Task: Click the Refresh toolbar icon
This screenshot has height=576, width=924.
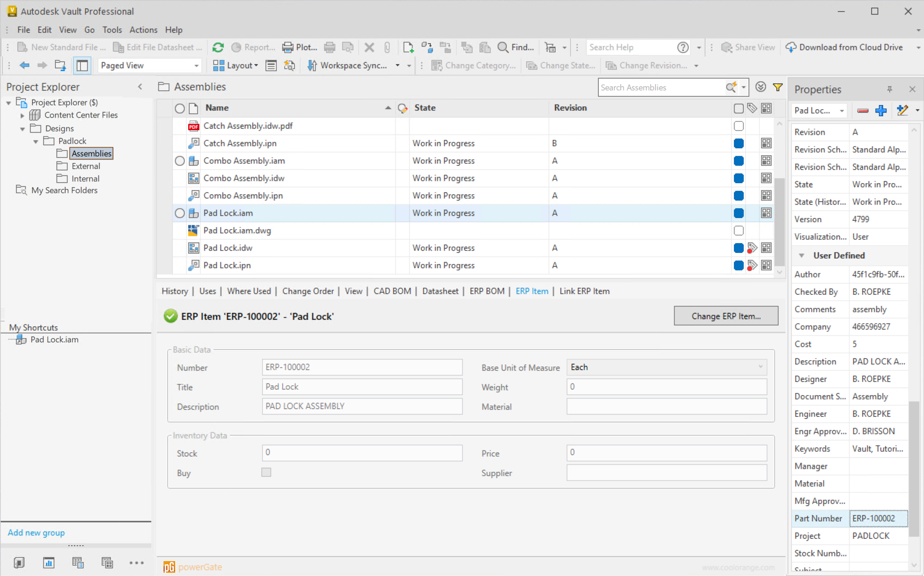Action: (x=218, y=47)
